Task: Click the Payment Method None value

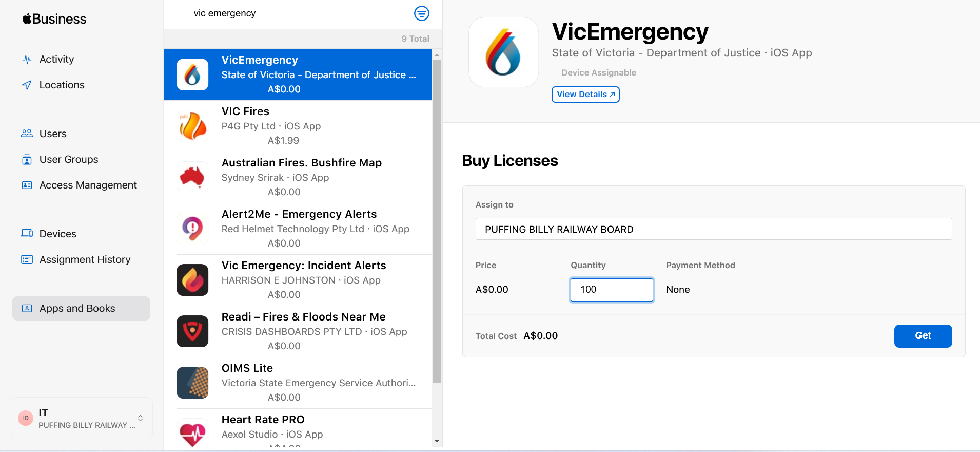Action: click(x=678, y=290)
